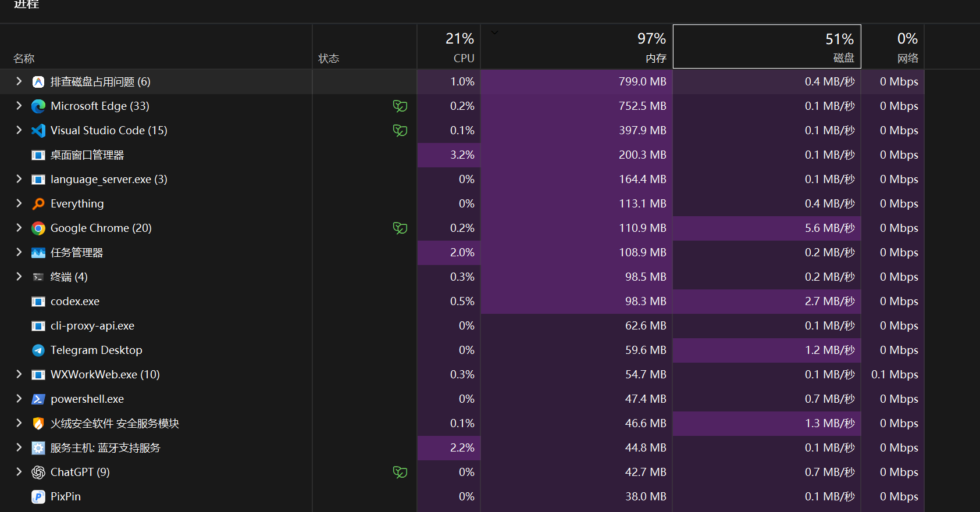Sort processes by CPU column header
This screenshot has width=980, height=512.
point(449,46)
